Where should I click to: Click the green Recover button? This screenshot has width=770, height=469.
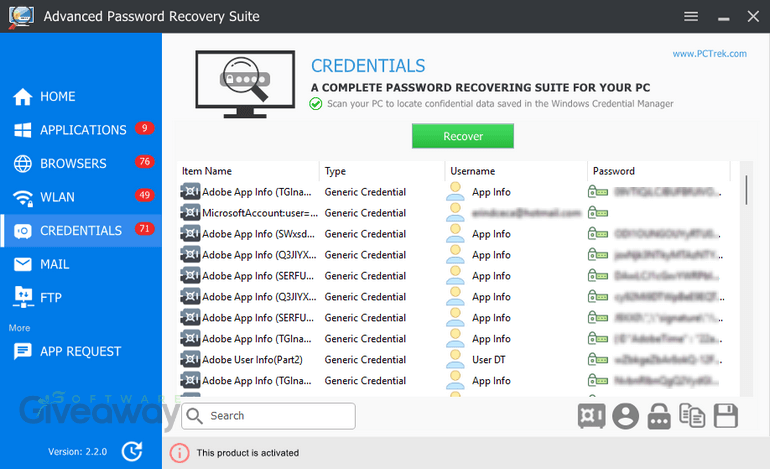pos(463,136)
